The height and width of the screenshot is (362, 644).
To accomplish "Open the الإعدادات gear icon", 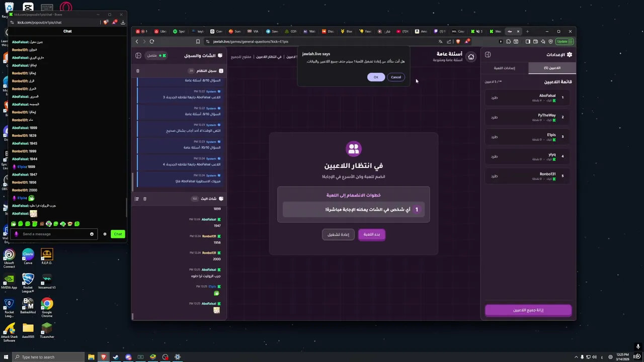I will (570, 54).
